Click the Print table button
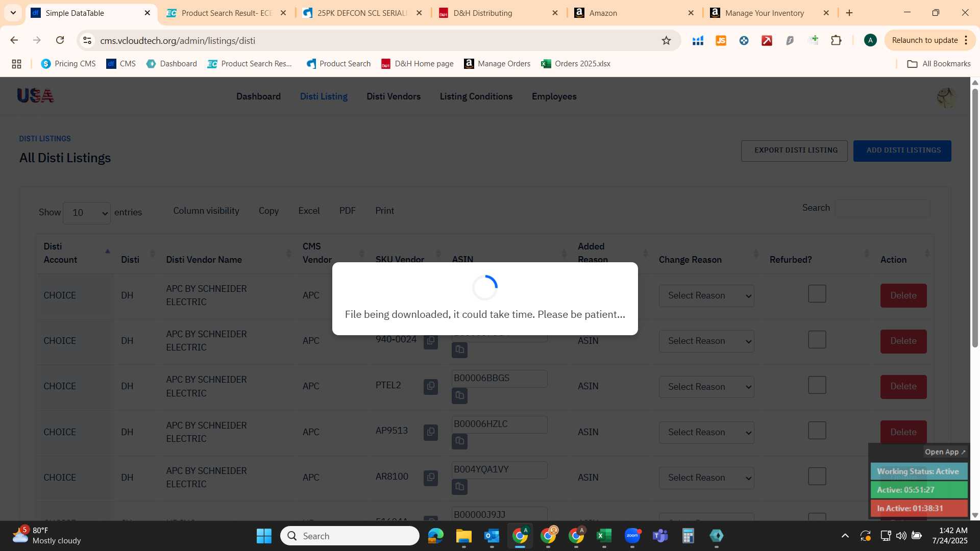980x551 pixels. 384,211
